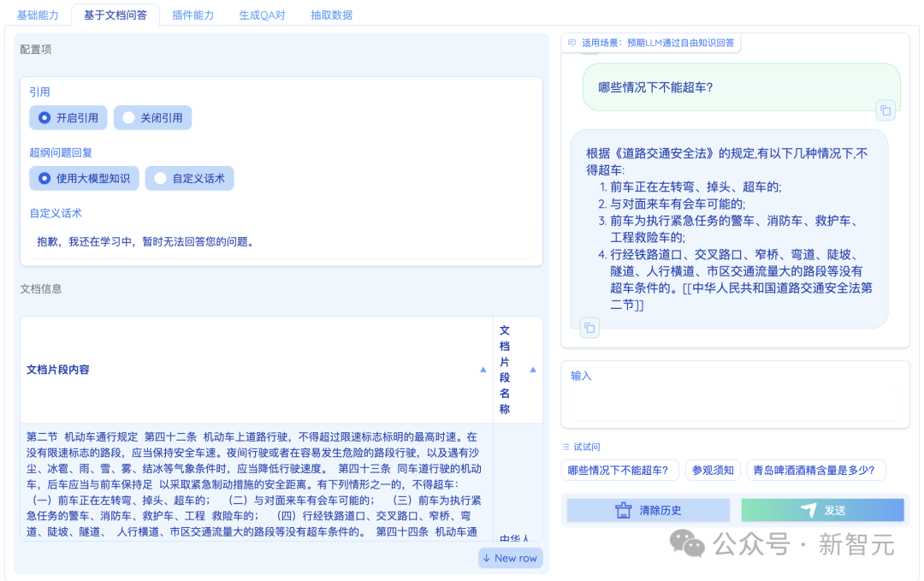Click the chat scenario icon beside 适用场景
924x581 pixels.
[x=572, y=42]
